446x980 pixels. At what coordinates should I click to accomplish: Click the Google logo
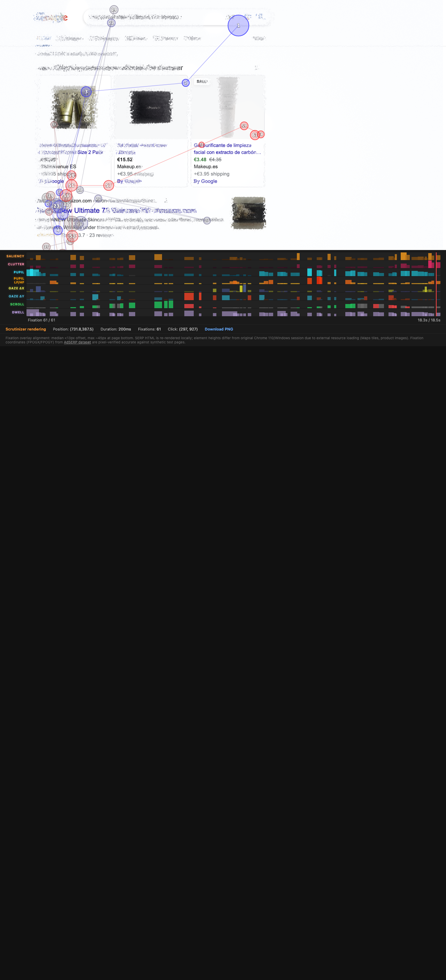coord(51,17)
